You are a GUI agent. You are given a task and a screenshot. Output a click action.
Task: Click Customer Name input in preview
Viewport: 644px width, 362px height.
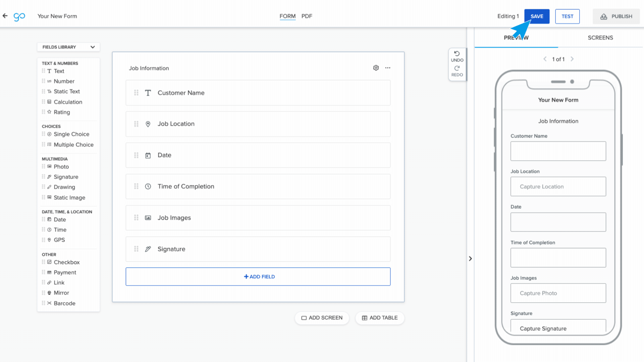(x=558, y=151)
